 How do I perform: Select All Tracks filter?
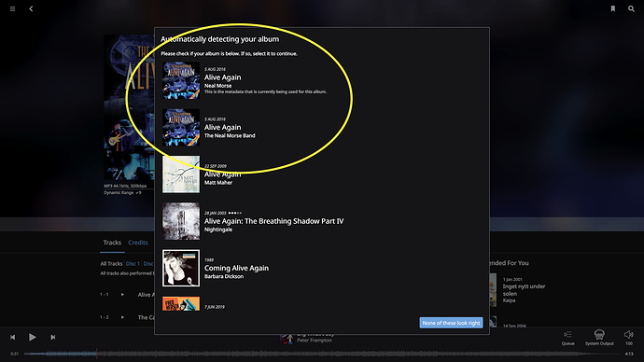[x=111, y=263]
